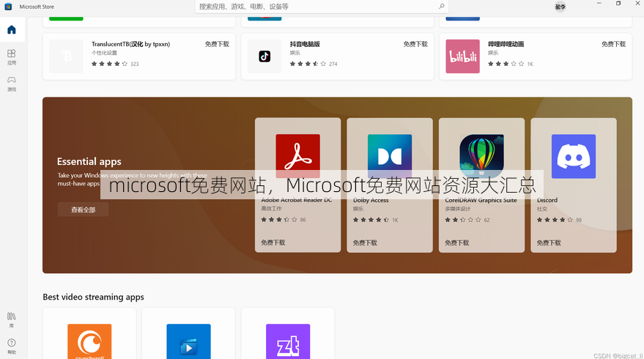Click the Dolby Access star rating
The width and height of the screenshot is (644, 359).
pyautogui.click(x=371, y=220)
